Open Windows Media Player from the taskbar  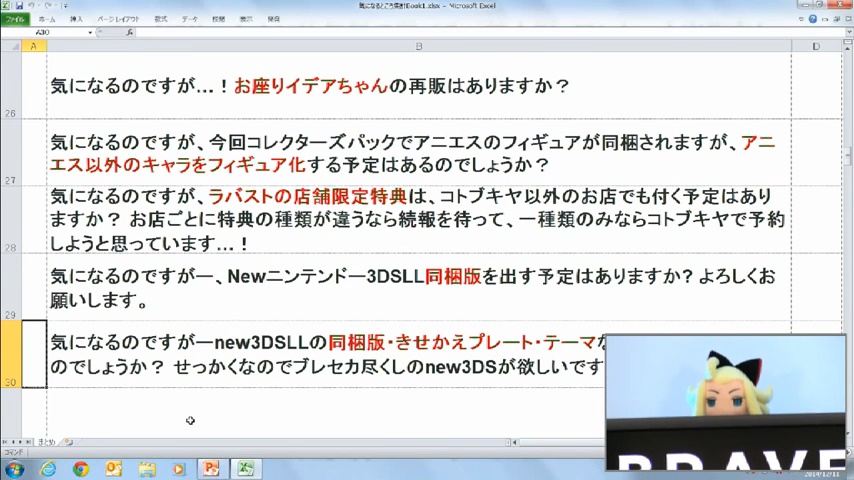tap(179, 469)
